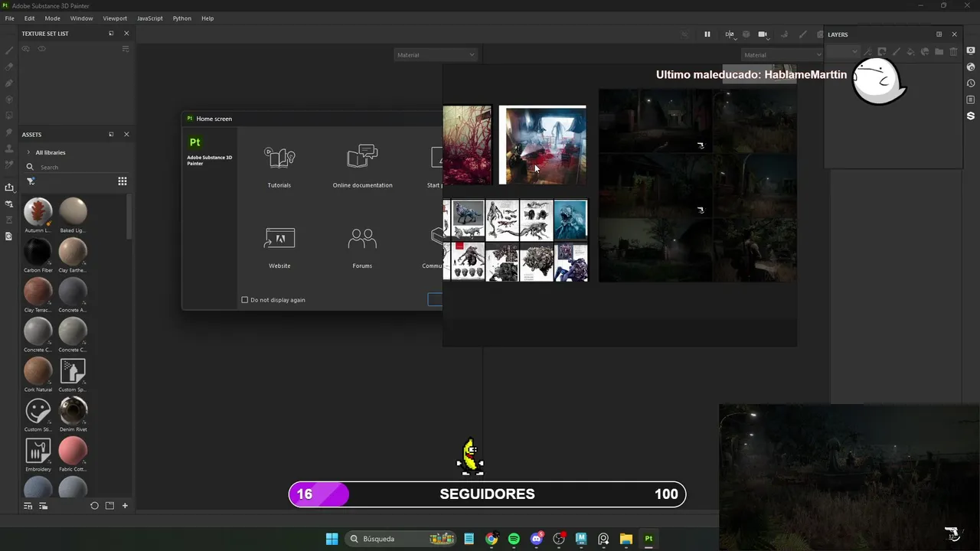Open the Website link icon on Home screen
The width and height of the screenshot is (980, 551).
(x=279, y=238)
